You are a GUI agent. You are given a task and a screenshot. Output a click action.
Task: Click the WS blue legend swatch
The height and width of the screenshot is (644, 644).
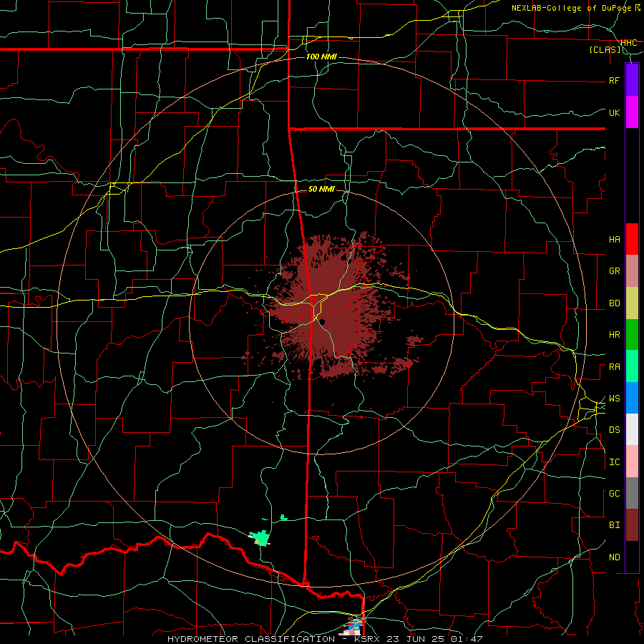(x=632, y=398)
